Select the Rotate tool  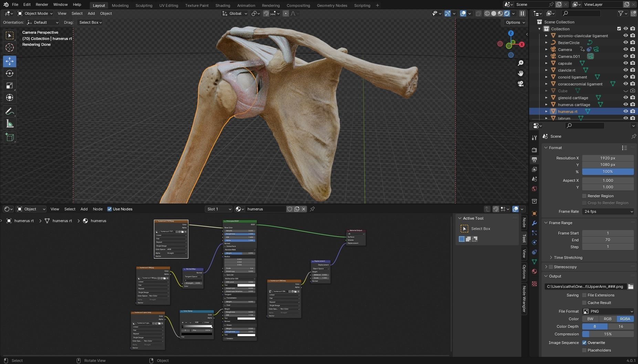[x=10, y=73]
